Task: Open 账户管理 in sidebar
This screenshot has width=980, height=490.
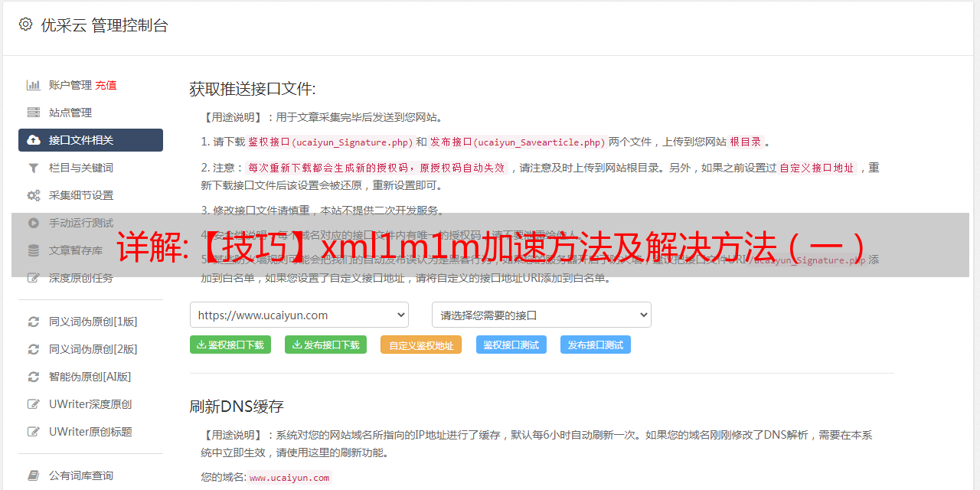Action: pyautogui.click(x=70, y=85)
